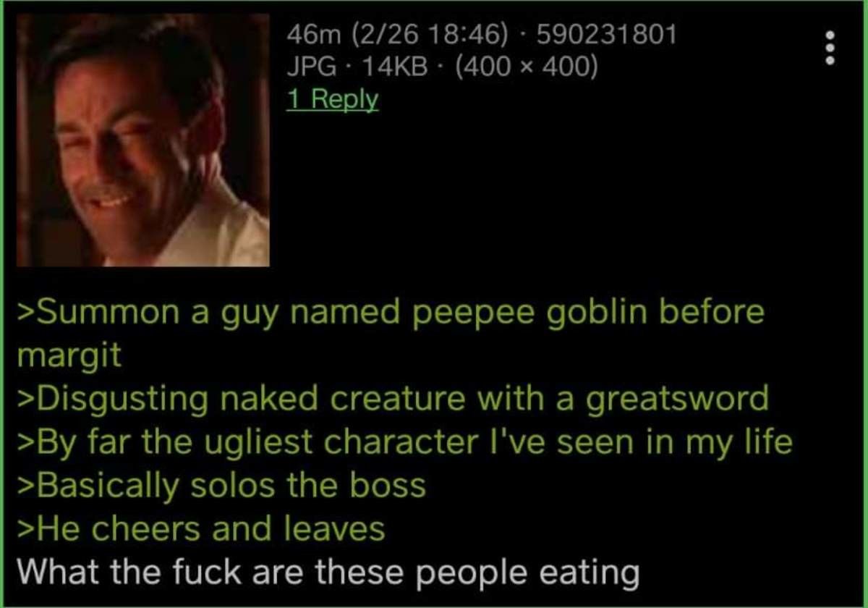
Task: Open the three-dot post options menu
Action: pos(830,48)
